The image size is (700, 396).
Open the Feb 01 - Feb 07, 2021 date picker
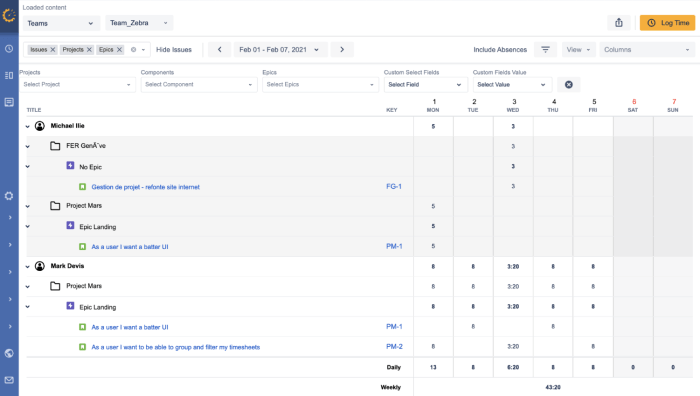click(x=280, y=50)
